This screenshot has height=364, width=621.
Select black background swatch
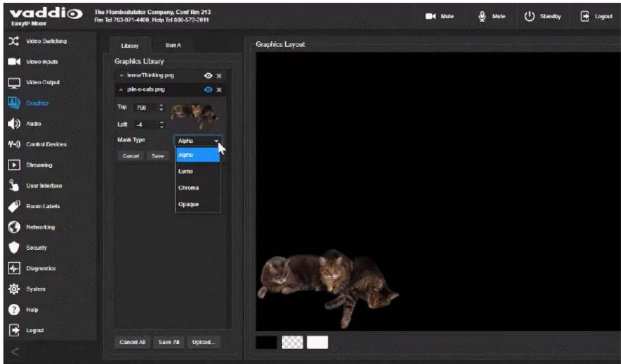pyautogui.click(x=266, y=342)
